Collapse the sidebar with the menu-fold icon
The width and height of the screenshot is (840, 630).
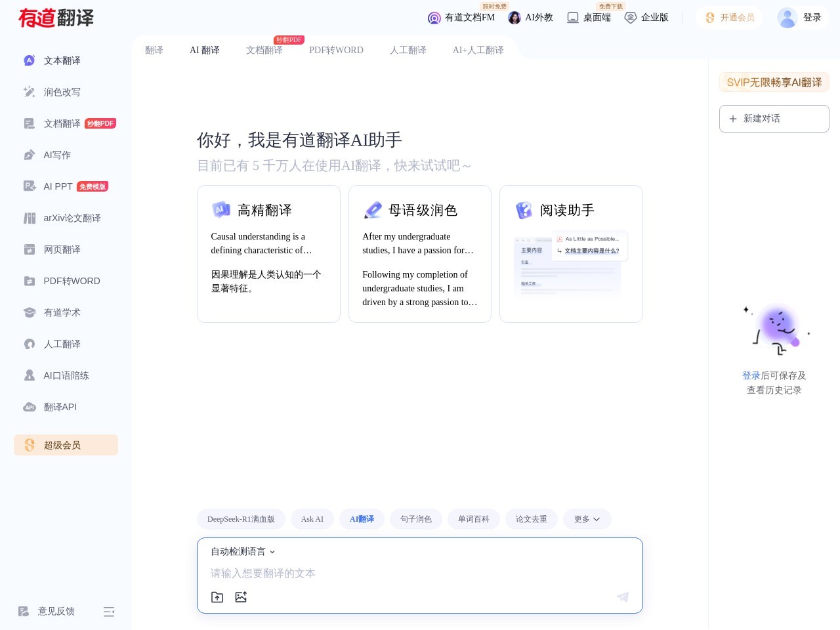109,612
